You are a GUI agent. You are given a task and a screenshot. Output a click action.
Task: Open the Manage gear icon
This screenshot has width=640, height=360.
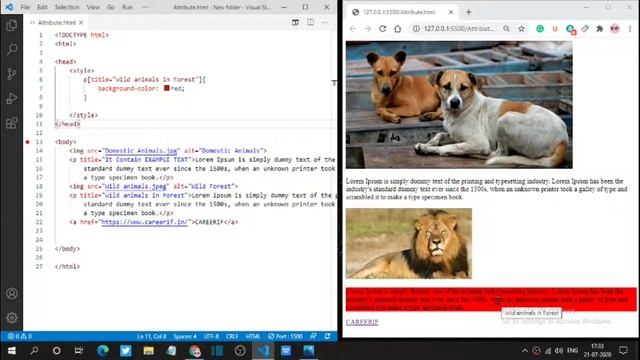(x=11, y=318)
